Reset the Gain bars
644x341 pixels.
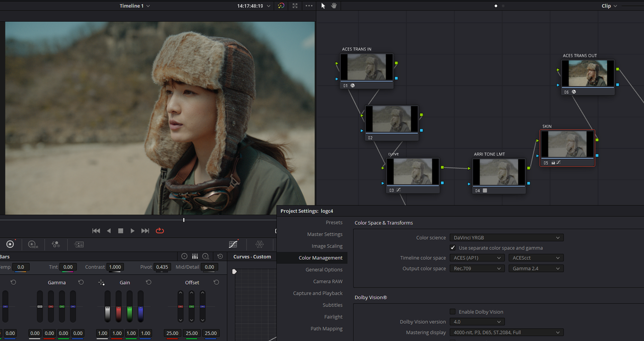(148, 283)
